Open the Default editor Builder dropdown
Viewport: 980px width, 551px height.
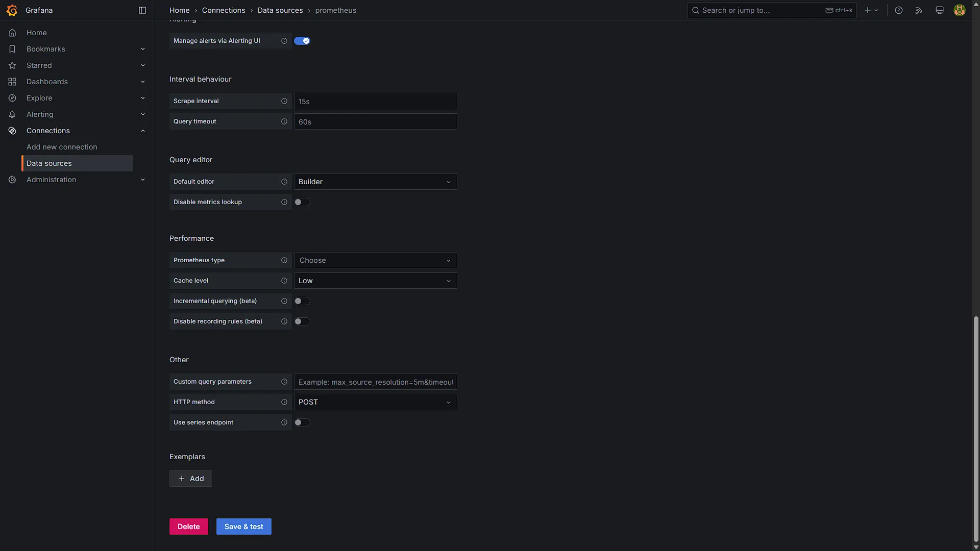pos(375,182)
